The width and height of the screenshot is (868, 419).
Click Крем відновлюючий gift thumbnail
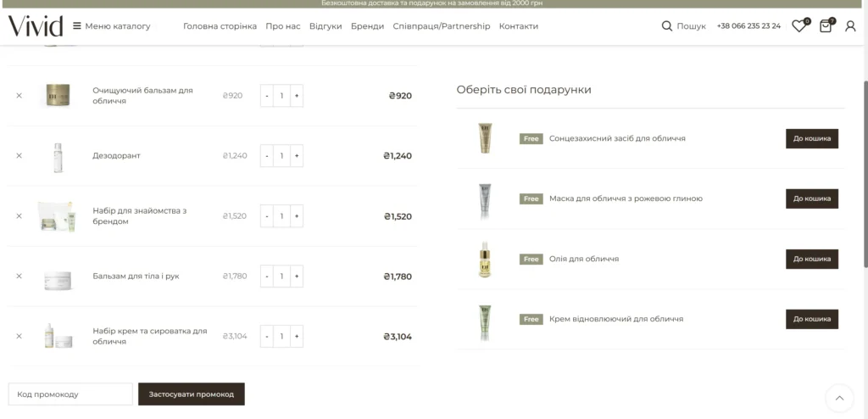(485, 322)
